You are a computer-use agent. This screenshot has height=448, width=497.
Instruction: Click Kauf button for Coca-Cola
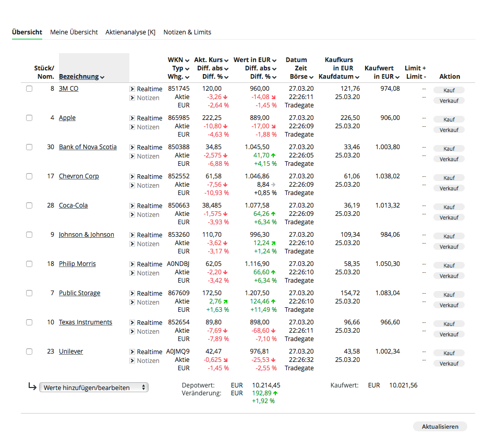[x=449, y=207]
